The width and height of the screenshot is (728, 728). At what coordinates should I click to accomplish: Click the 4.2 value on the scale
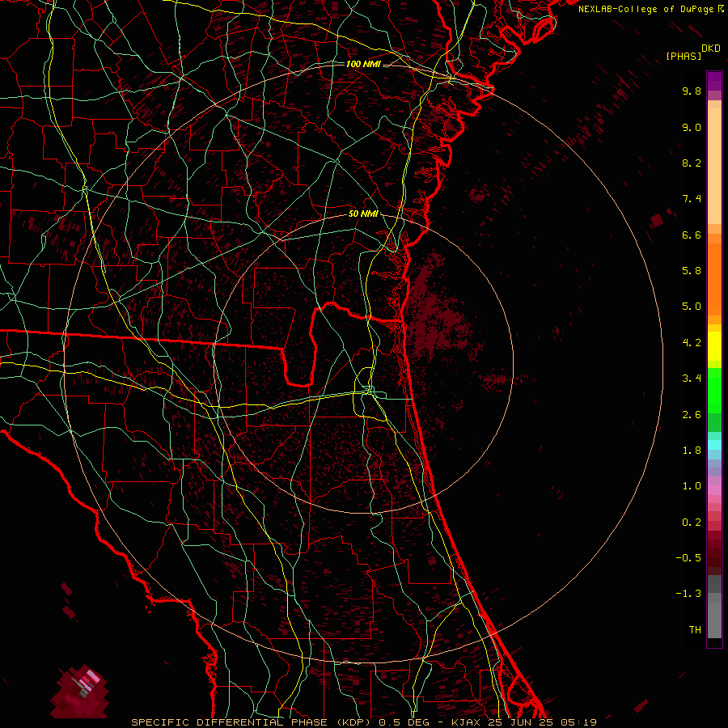click(692, 343)
